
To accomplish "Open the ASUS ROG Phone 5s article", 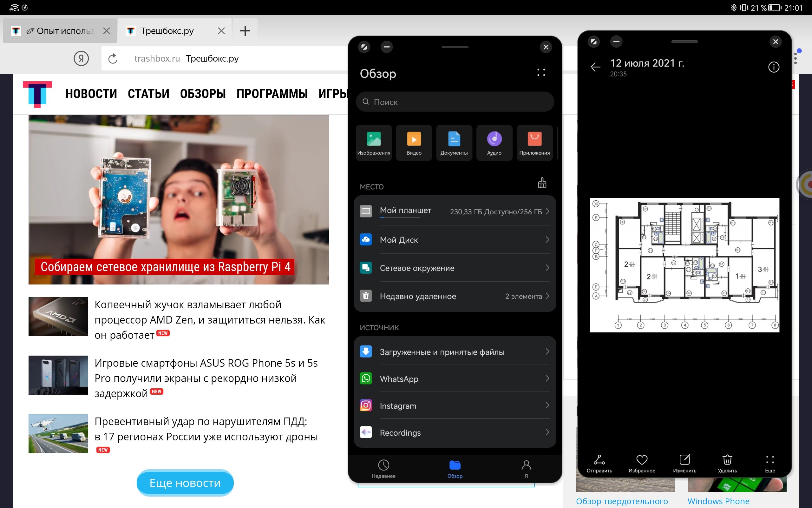I will point(206,378).
